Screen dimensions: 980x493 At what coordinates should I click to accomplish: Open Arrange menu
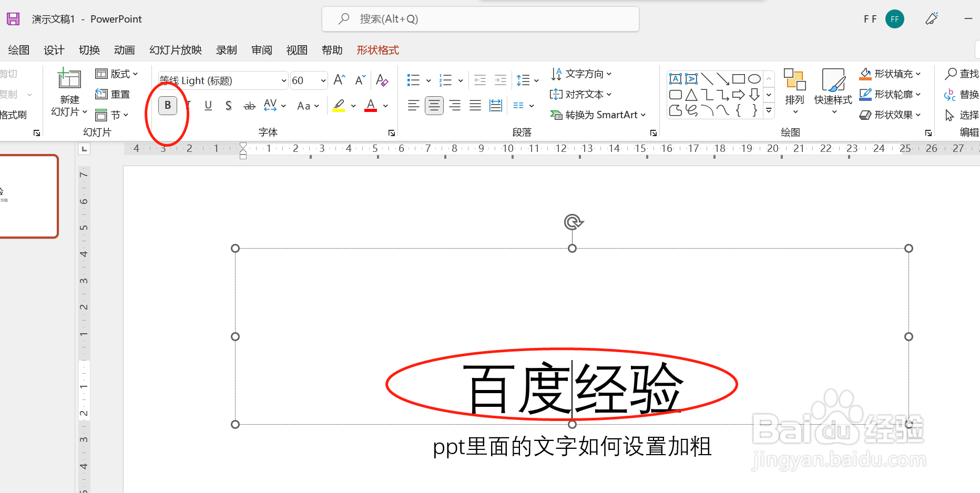tap(794, 91)
